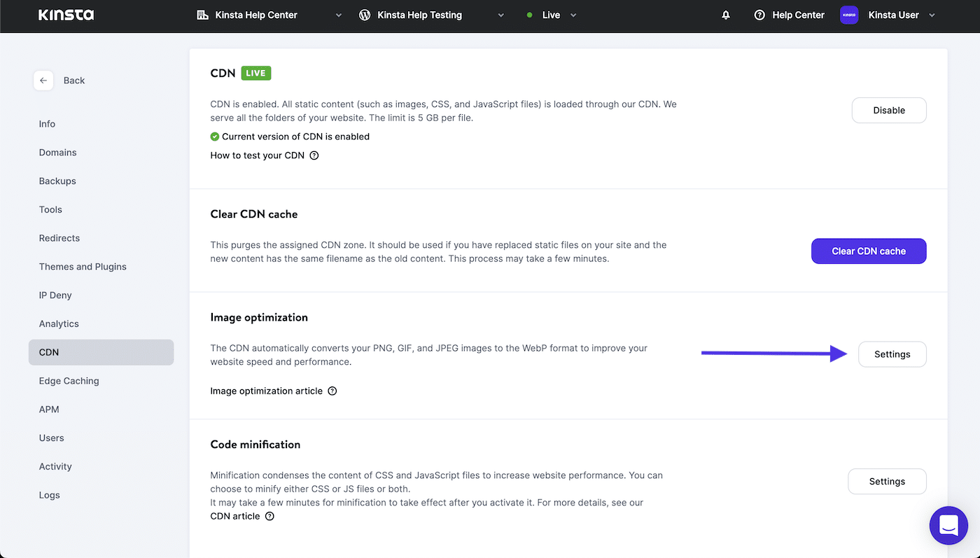Image resolution: width=980 pixels, height=558 pixels.
Task: Click the Help Center question mark icon
Action: point(759,15)
